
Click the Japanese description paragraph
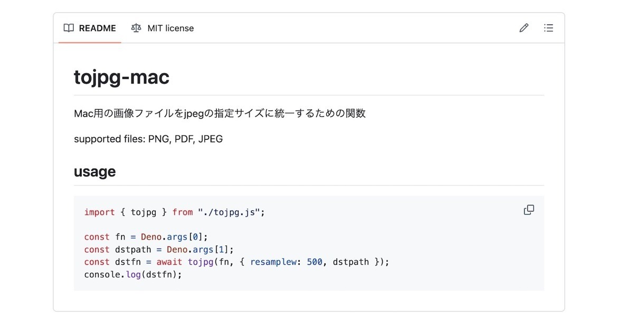pos(220,113)
